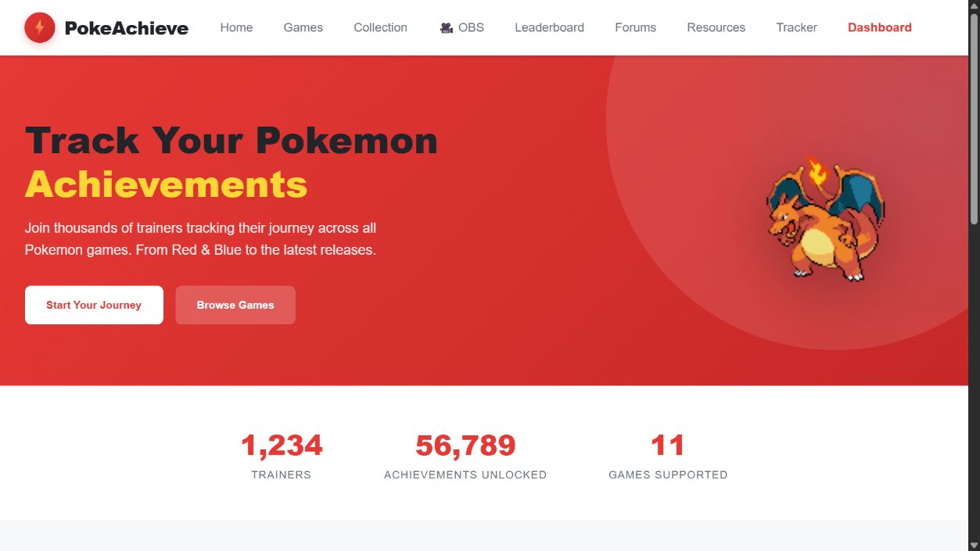This screenshot has height=551, width=980.
Task: Open the Resources nav item
Action: [x=716, y=27]
